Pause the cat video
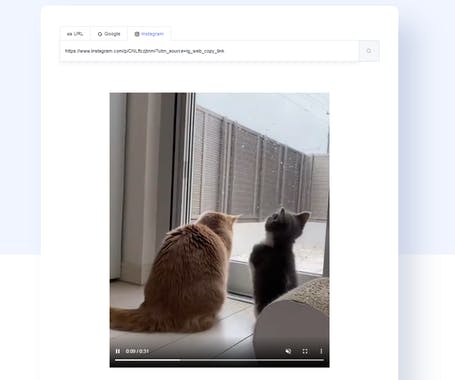Screen dimensions: 455x380 118,351
